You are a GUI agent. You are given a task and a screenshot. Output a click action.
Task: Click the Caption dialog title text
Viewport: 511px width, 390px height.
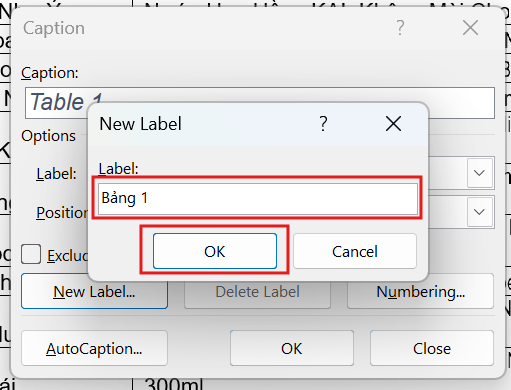click(x=54, y=28)
